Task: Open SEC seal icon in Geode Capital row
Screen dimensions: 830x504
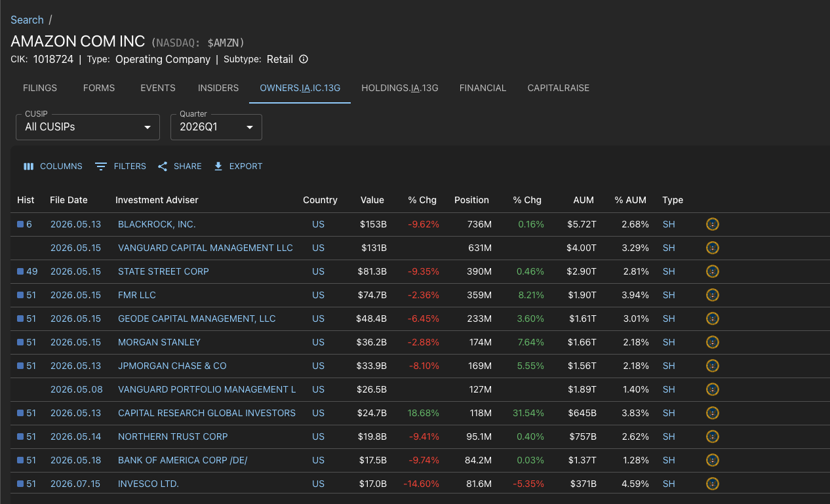Action: tap(713, 319)
